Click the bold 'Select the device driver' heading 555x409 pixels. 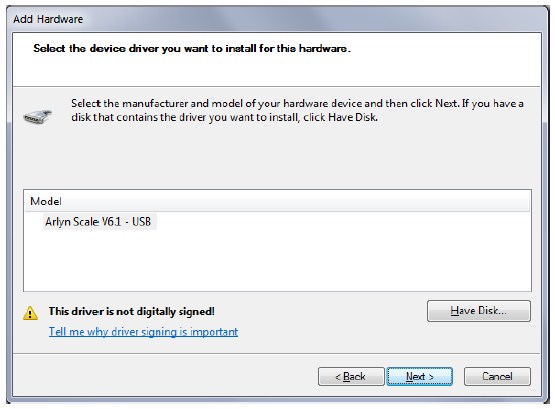[x=192, y=48]
